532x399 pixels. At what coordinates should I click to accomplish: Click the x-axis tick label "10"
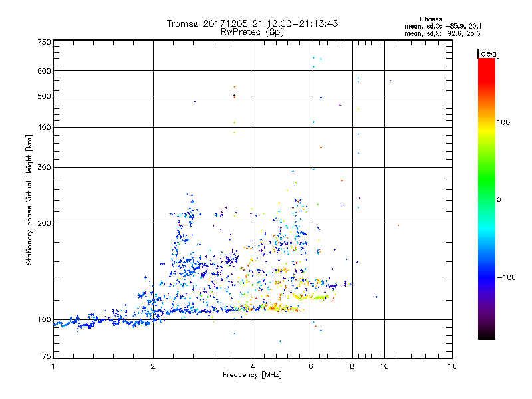(x=384, y=366)
